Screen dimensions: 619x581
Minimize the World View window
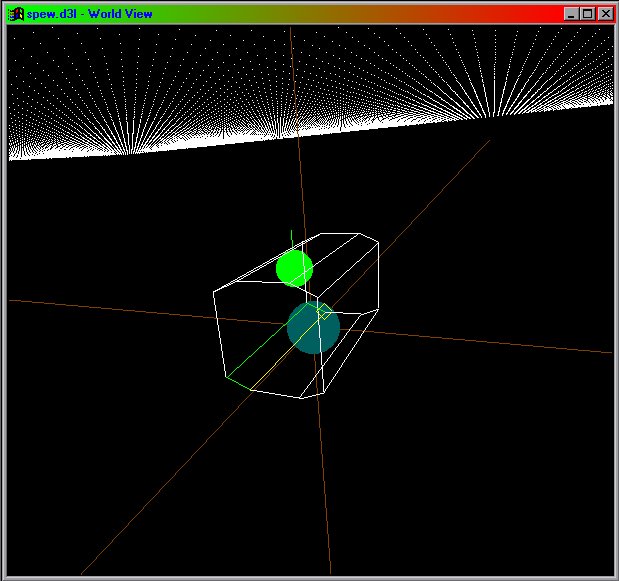pyautogui.click(x=571, y=14)
